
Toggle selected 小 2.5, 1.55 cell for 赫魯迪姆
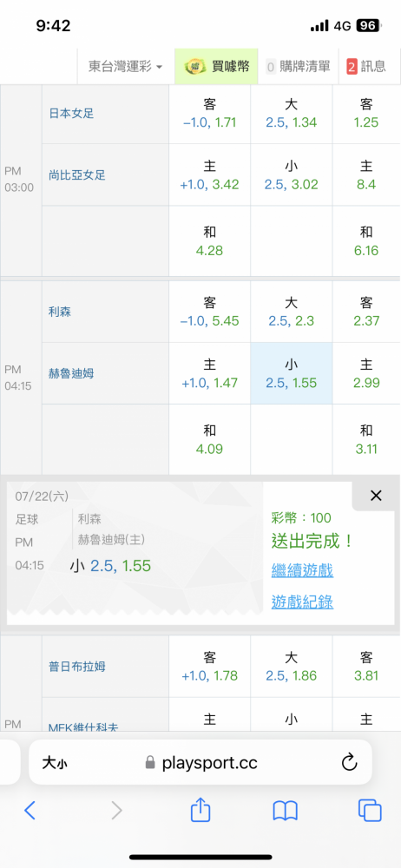[292, 373]
